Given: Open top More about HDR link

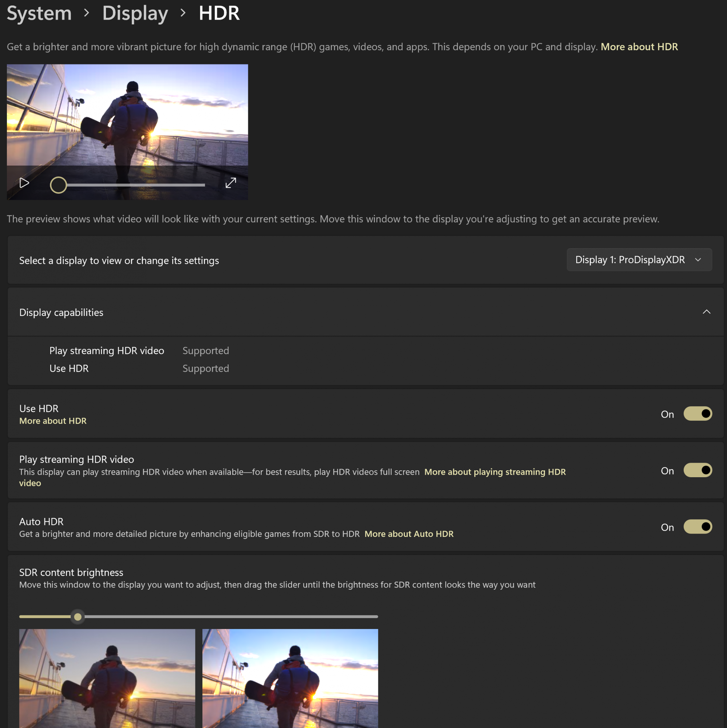Looking at the screenshot, I should (639, 47).
